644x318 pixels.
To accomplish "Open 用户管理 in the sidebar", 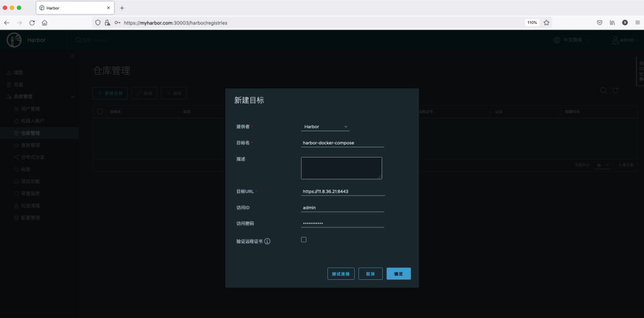I will coord(30,109).
